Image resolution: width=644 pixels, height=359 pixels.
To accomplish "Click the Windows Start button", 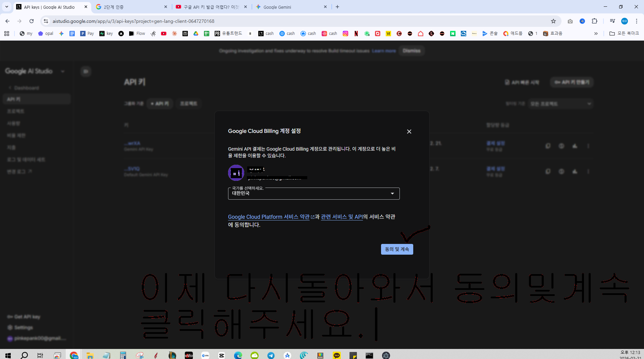I will tap(8, 355).
